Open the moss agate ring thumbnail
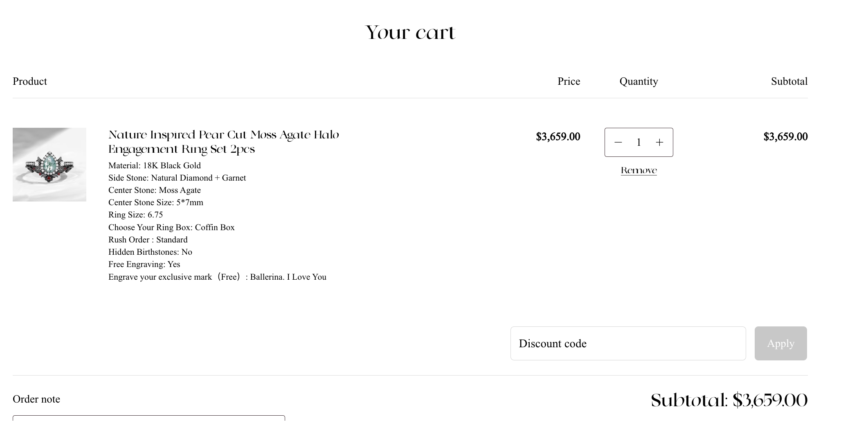Viewport: 868px width, 421px height. click(x=49, y=165)
